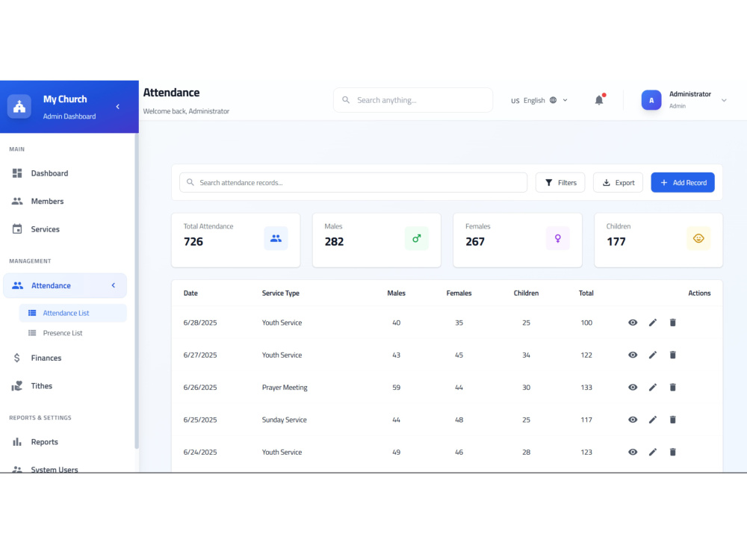This screenshot has height=560, width=747.
Task: Delete the 6/27/2025 record
Action: [x=673, y=355]
